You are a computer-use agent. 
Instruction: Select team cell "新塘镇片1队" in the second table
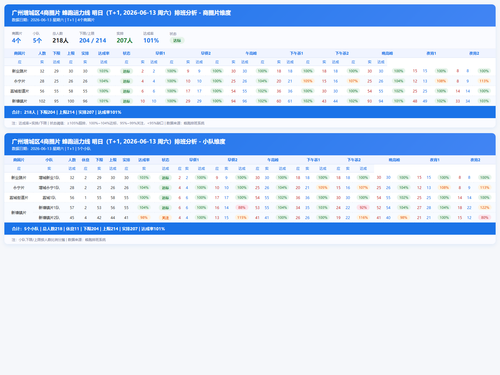pos(49,208)
